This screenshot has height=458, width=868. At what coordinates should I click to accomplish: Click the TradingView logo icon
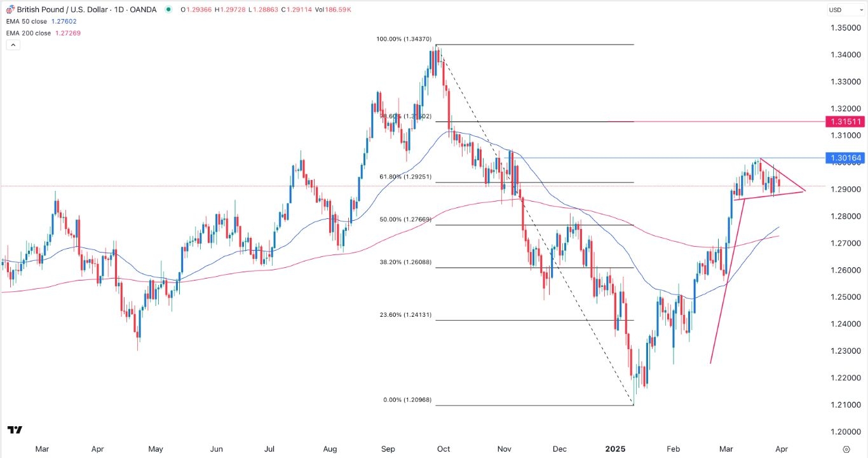15,430
